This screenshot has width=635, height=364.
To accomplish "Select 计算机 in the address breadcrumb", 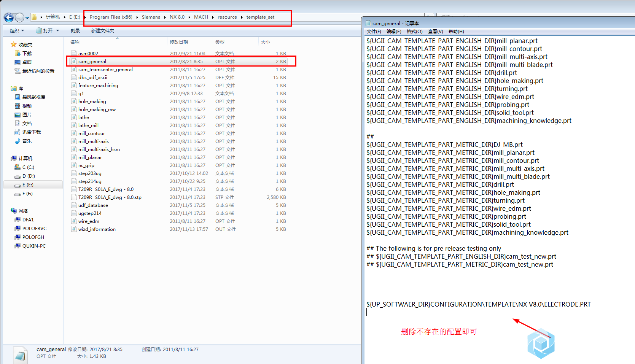I will [53, 17].
